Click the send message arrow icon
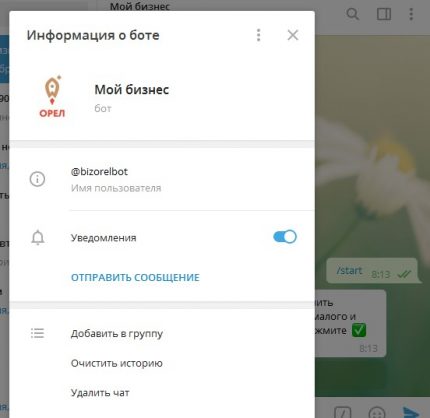 tap(411, 413)
